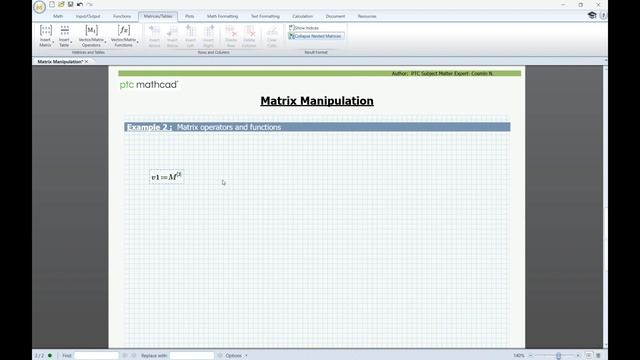Click Insert Above row button
640x360 pixels.
(x=154, y=36)
